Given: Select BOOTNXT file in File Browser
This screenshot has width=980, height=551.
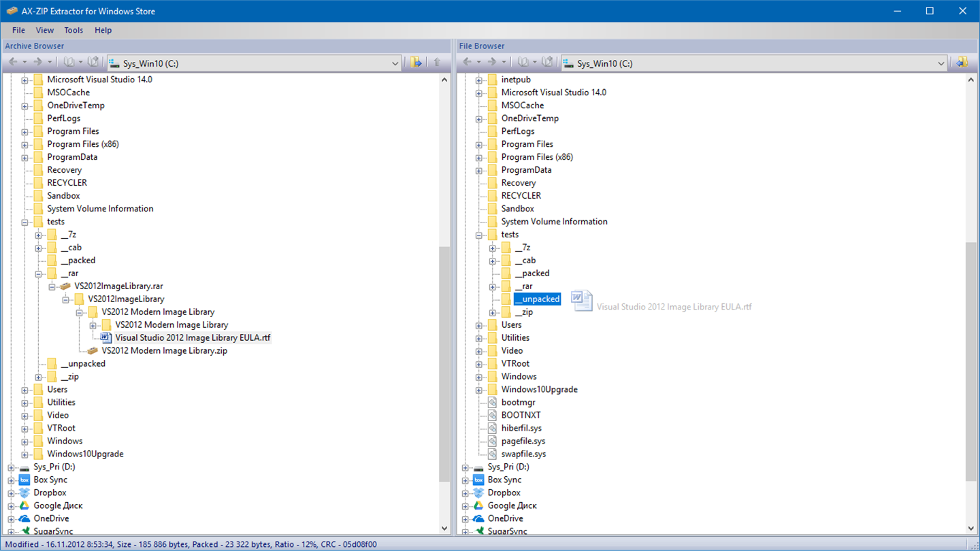Looking at the screenshot, I should pyautogui.click(x=521, y=416).
